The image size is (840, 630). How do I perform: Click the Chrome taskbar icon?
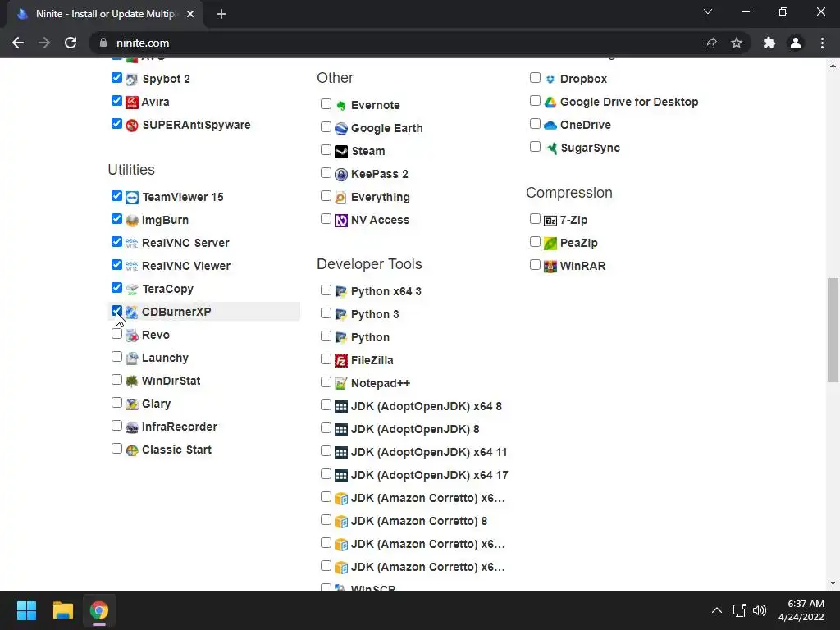click(98, 610)
